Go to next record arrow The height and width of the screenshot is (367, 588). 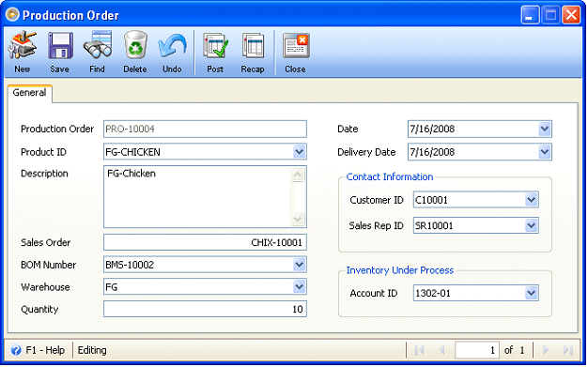[546, 350]
